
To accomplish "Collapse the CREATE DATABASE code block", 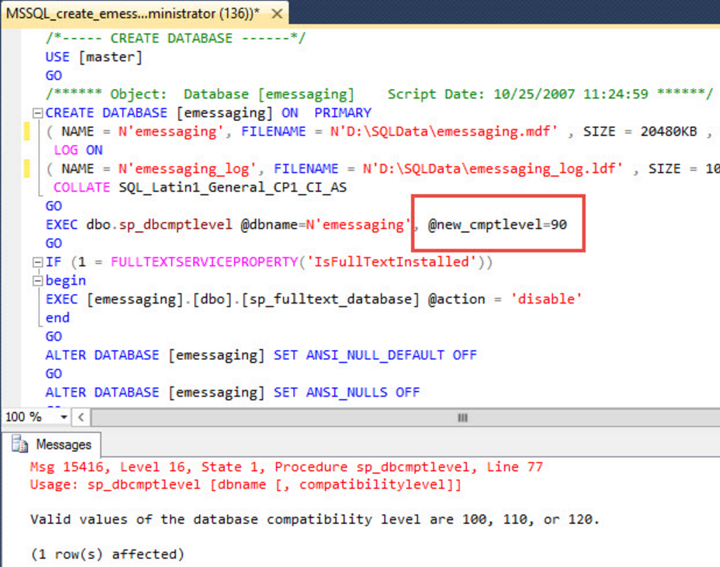I will (38, 112).
